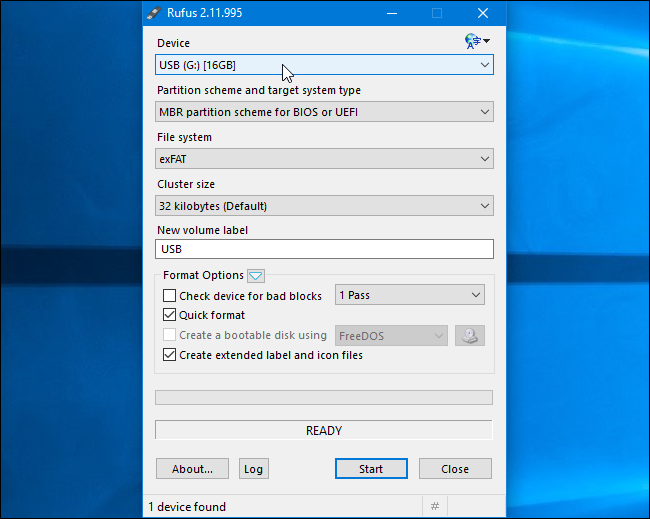Click the hash symbol in status bar
This screenshot has width=650, height=519.
tap(435, 507)
